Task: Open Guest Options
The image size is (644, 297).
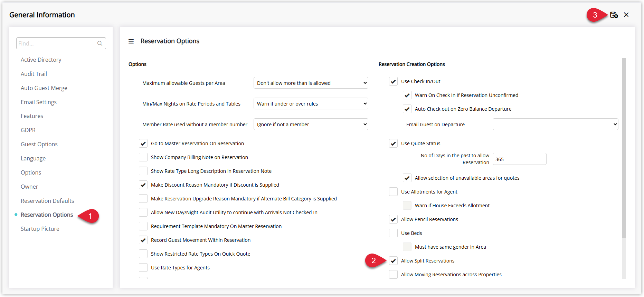Action: [39, 144]
